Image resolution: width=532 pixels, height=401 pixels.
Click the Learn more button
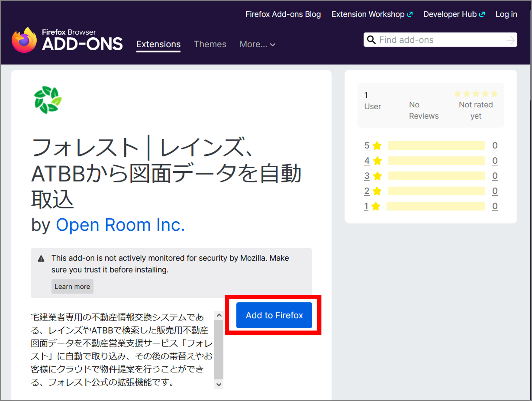click(72, 286)
